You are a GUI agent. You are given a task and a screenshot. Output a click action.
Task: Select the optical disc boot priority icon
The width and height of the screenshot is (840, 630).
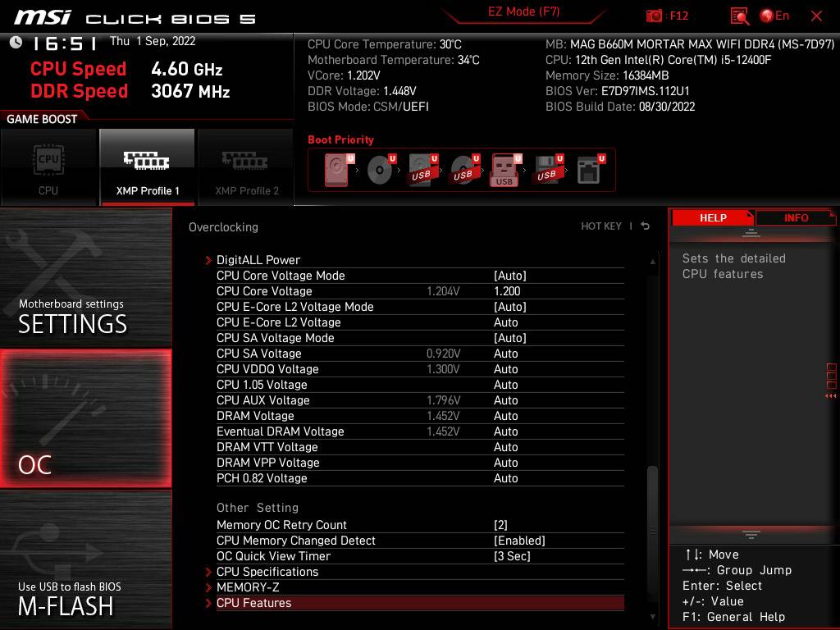(381, 170)
